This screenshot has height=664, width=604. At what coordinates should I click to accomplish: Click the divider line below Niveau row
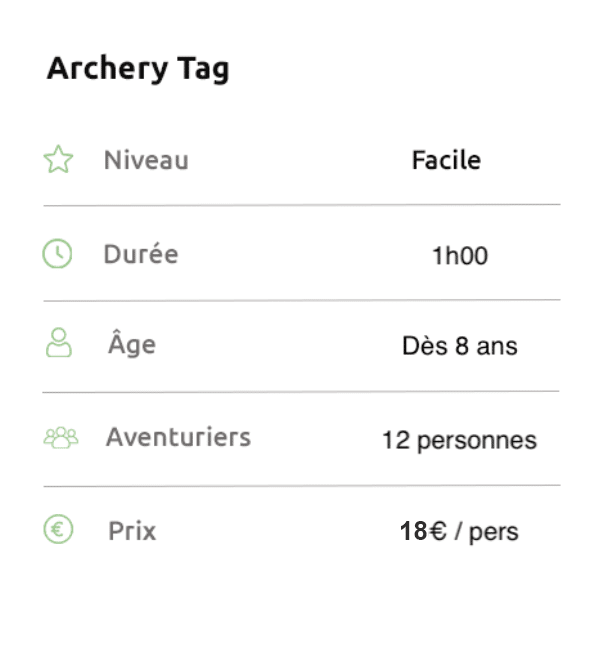(x=302, y=205)
